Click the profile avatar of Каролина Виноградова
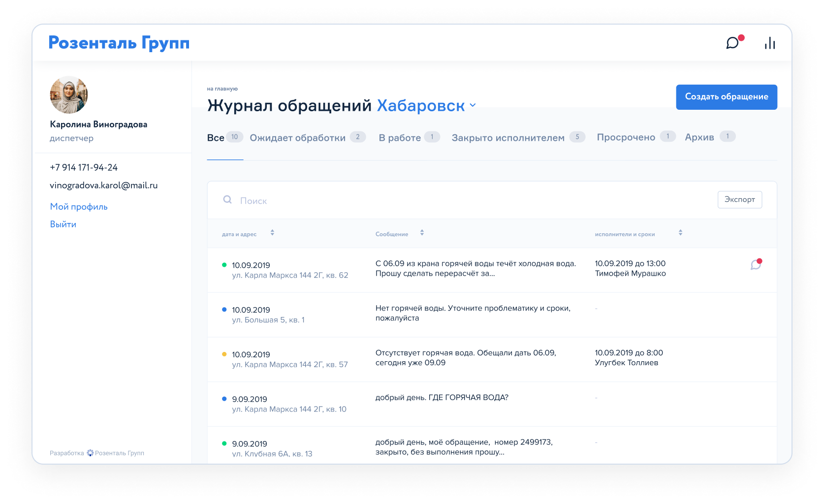 pyautogui.click(x=68, y=95)
